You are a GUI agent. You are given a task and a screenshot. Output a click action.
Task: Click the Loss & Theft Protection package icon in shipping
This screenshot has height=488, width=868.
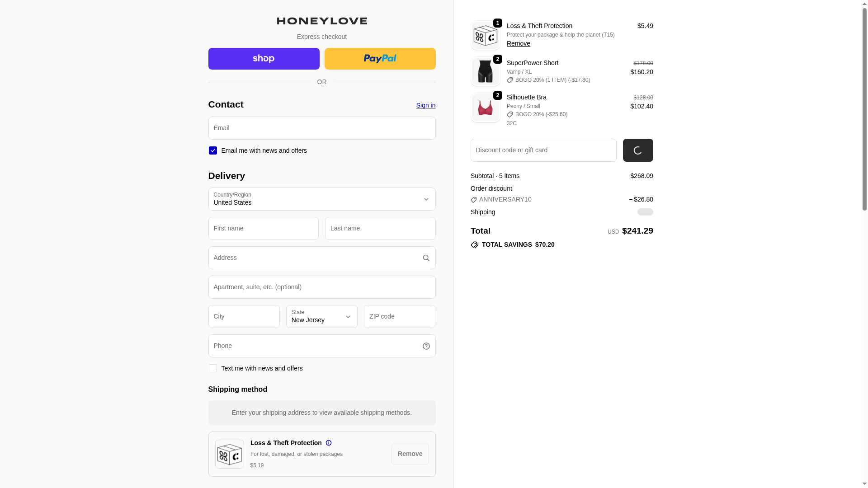[230, 454]
